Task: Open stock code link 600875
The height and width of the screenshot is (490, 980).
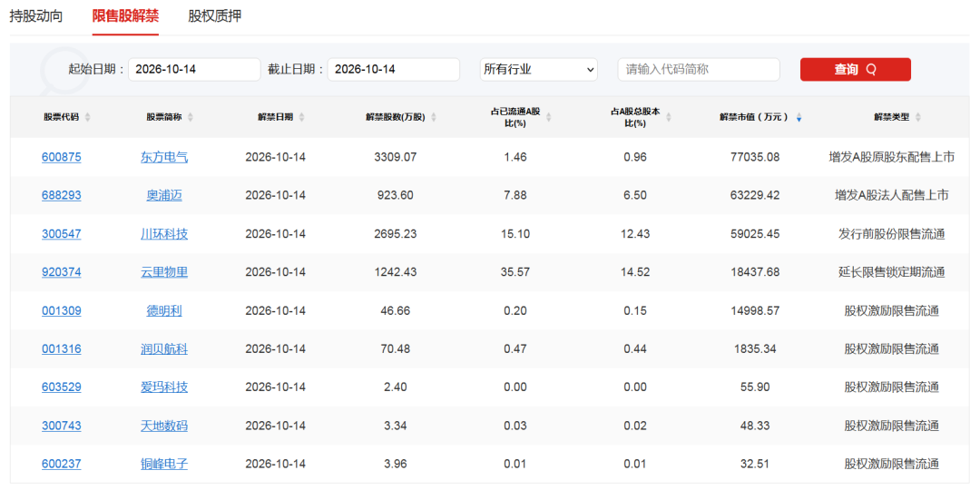Action: tap(62, 158)
